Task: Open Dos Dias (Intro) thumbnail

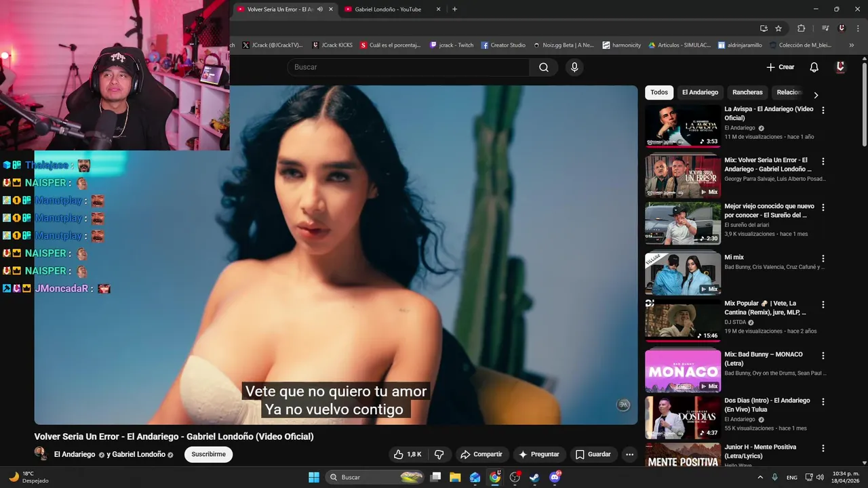Action: (683, 418)
